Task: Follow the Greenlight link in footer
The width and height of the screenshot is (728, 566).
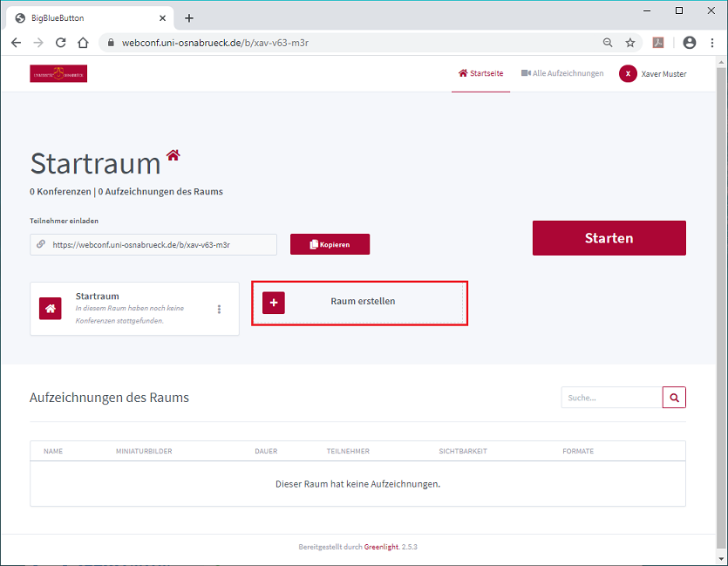Action: (381, 547)
